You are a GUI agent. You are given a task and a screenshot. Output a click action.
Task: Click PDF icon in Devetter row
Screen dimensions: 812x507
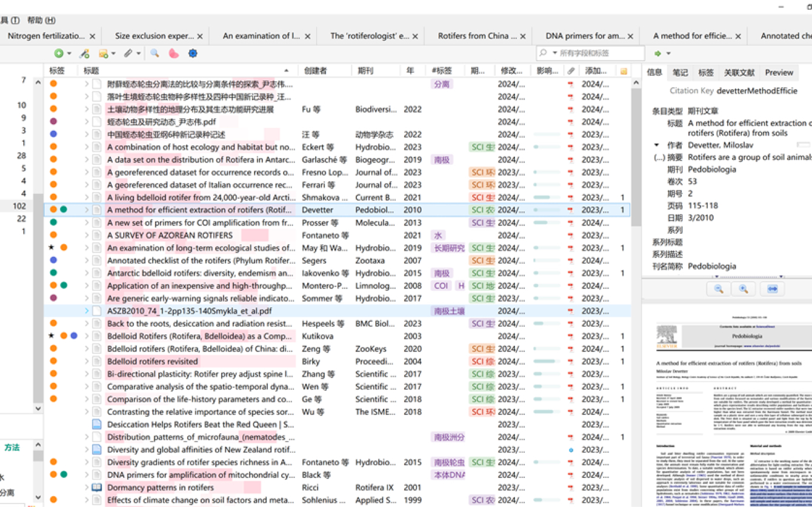click(x=570, y=210)
